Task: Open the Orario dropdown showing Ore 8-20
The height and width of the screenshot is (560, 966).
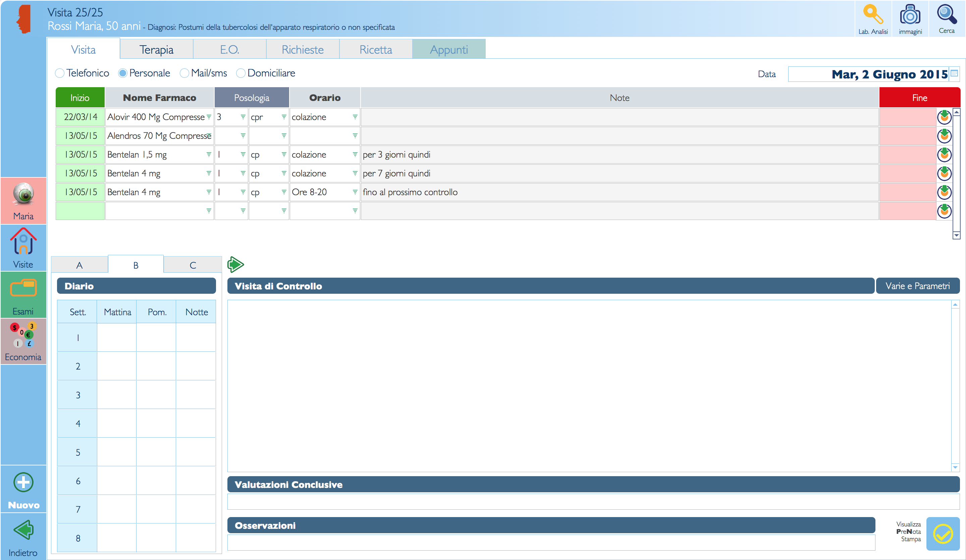Action: pyautogui.click(x=355, y=192)
